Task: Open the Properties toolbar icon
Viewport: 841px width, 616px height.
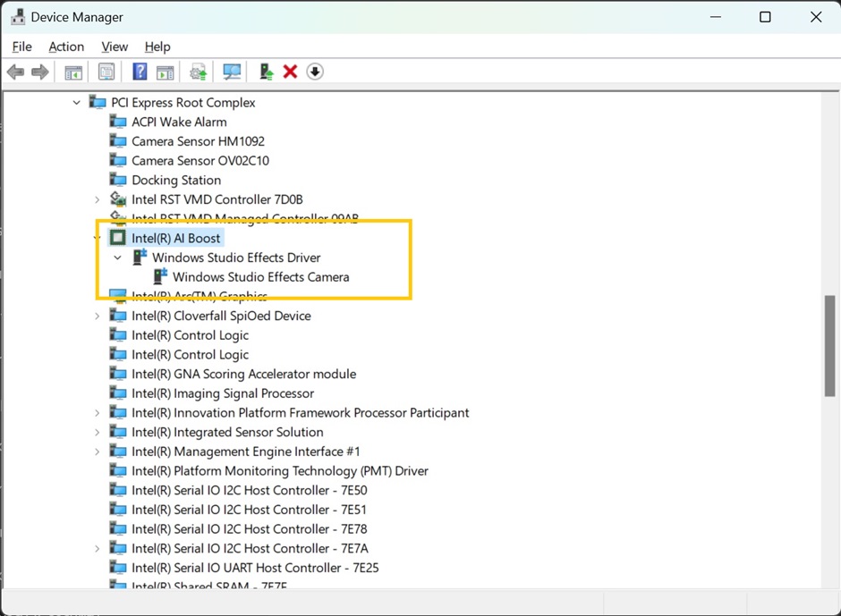Action: click(106, 72)
